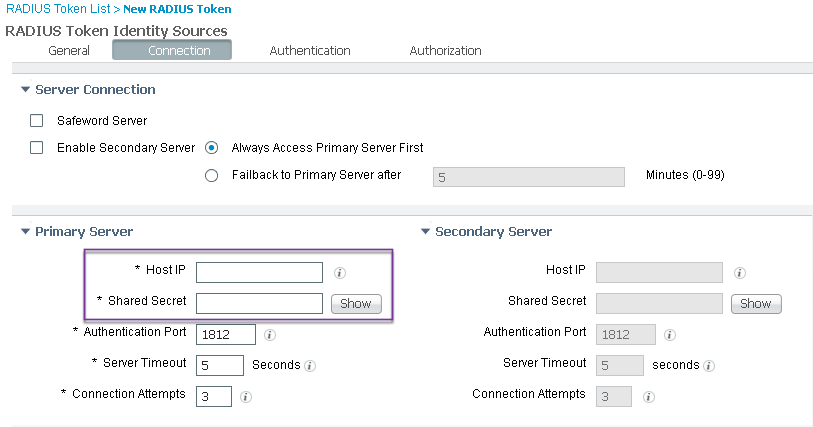Click info icon next to primary Server Timeout Seconds
The width and height of the screenshot is (813, 427).
[x=310, y=366]
